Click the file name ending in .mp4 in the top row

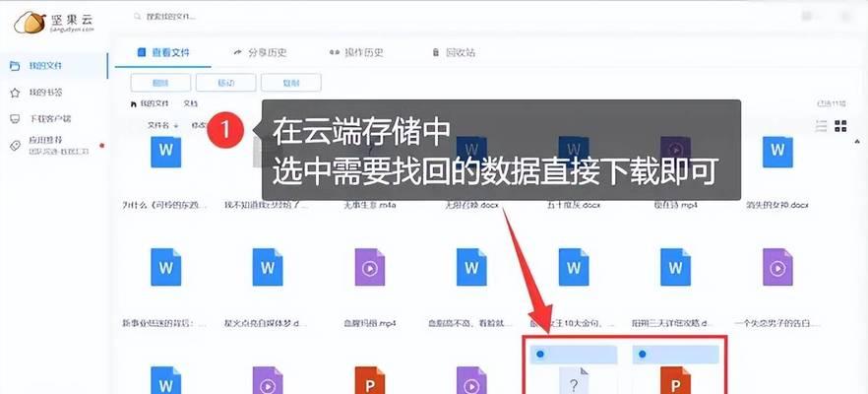(675, 205)
